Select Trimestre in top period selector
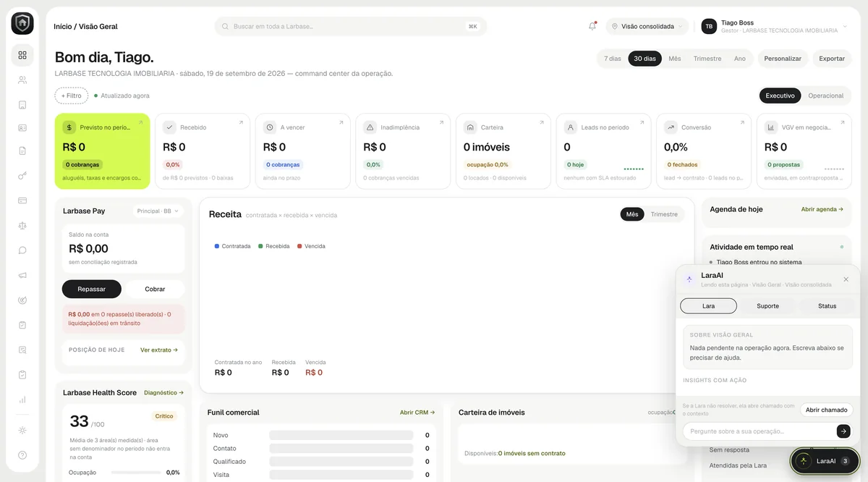 707,59
